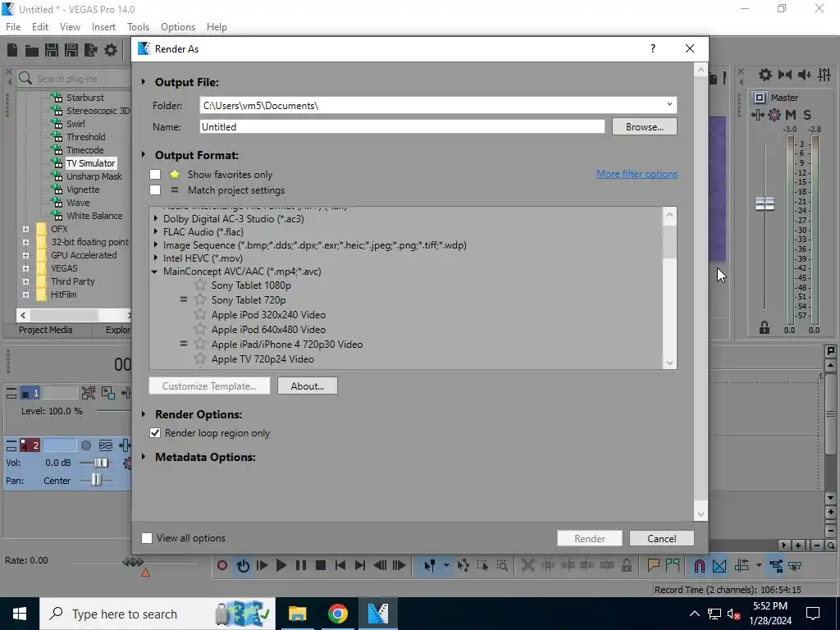Click Go to Start transport button
Screen dimensions: 840x630
click(340, 565)
